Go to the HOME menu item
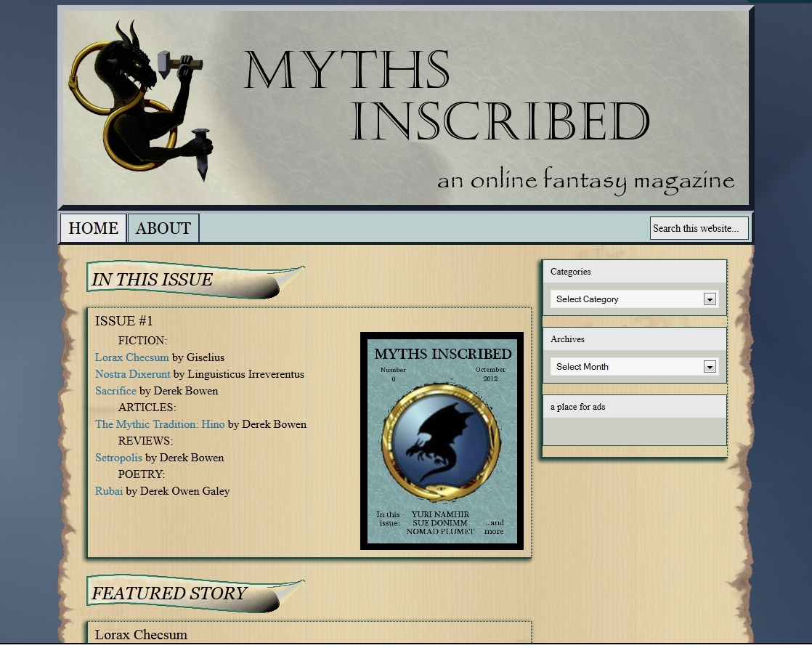Screen dimensions: 812x648 [93, 228]
